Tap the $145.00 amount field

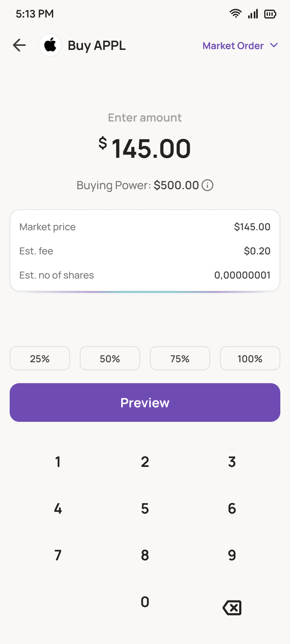tap(145, 148)
